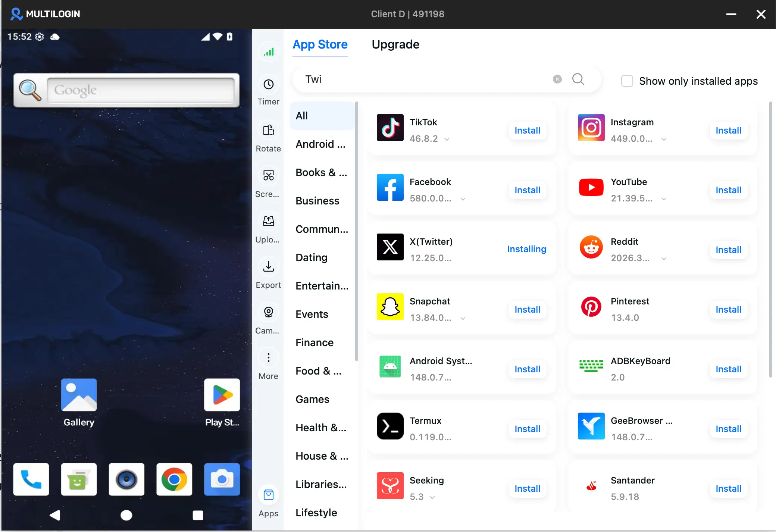This screenshot has height=532, width=776.
Task: Tap Android back navigation triangle
Action: coord(55,515)
